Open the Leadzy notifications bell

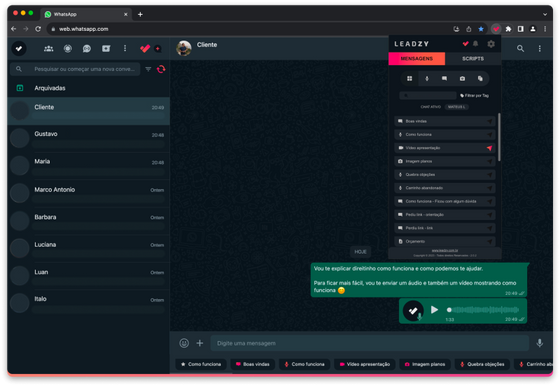click(475, 44)
